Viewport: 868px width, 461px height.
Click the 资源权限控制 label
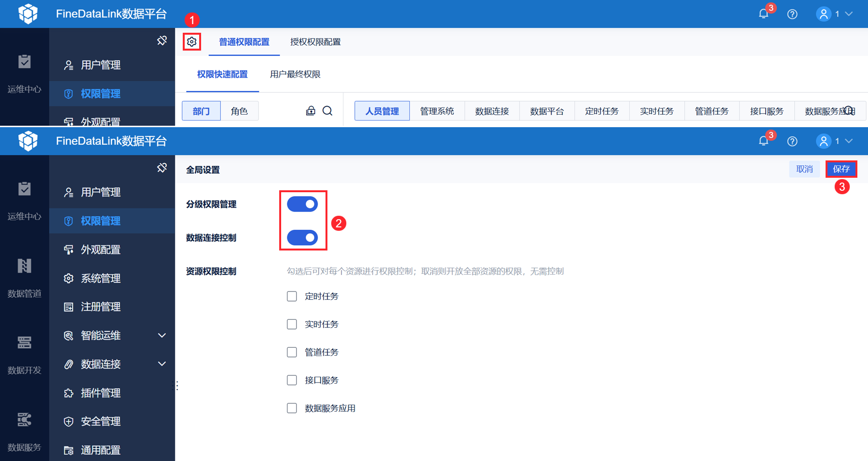(211, 271)
